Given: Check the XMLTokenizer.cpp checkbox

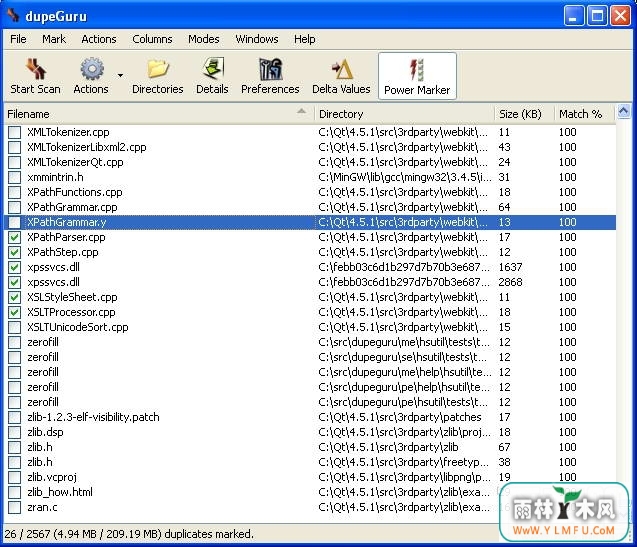Looking at the screenshot, I should [x=15, y=132].
